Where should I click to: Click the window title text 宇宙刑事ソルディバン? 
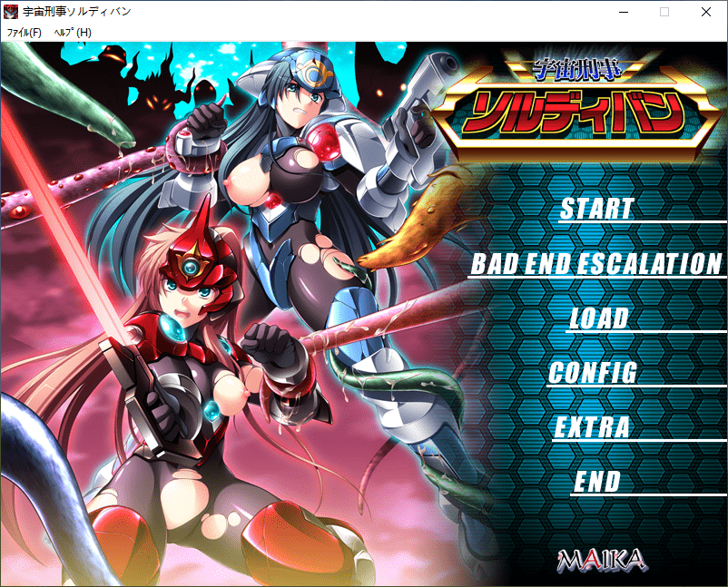point(78,13)
